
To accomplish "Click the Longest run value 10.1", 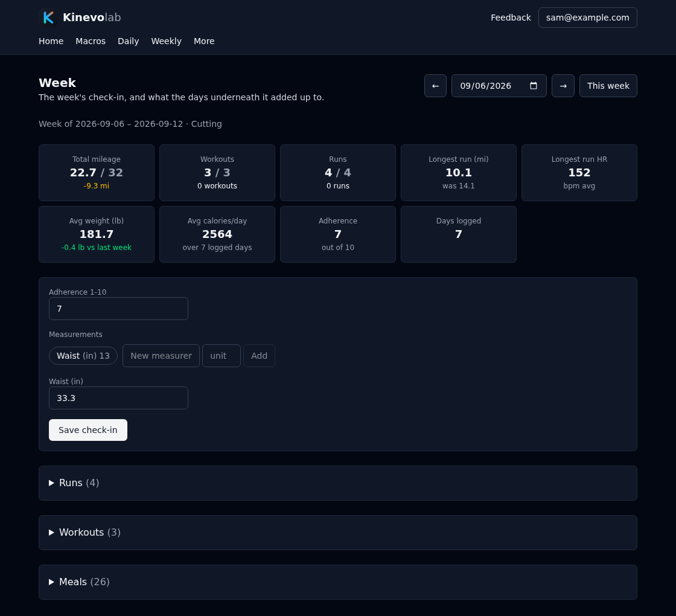I will 459,173.
